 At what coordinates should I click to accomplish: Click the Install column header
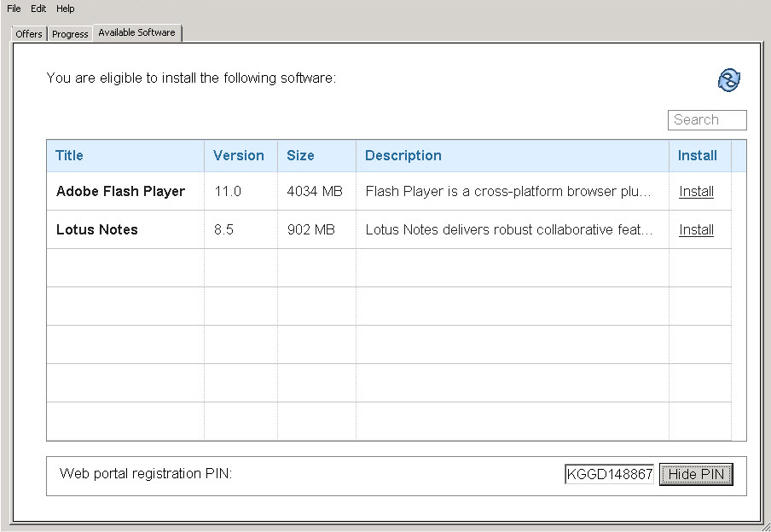pos(698,155)
